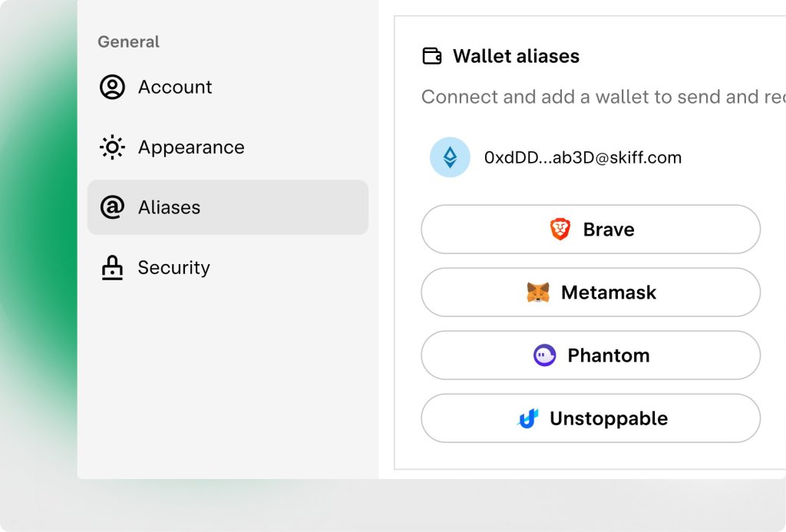Screen dimensions: 786x532
Task: Connect wallet via the Brave button text
Action: pos(609,230)
